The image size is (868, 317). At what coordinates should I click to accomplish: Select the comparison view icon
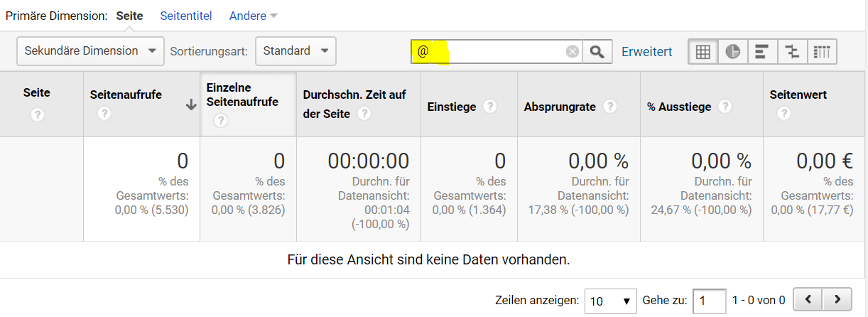791,52
